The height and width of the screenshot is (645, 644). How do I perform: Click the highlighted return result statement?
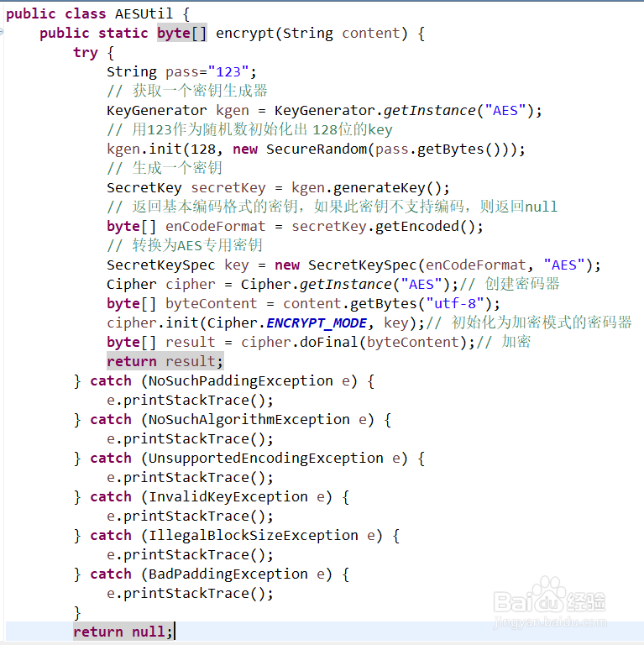[165, 361]
